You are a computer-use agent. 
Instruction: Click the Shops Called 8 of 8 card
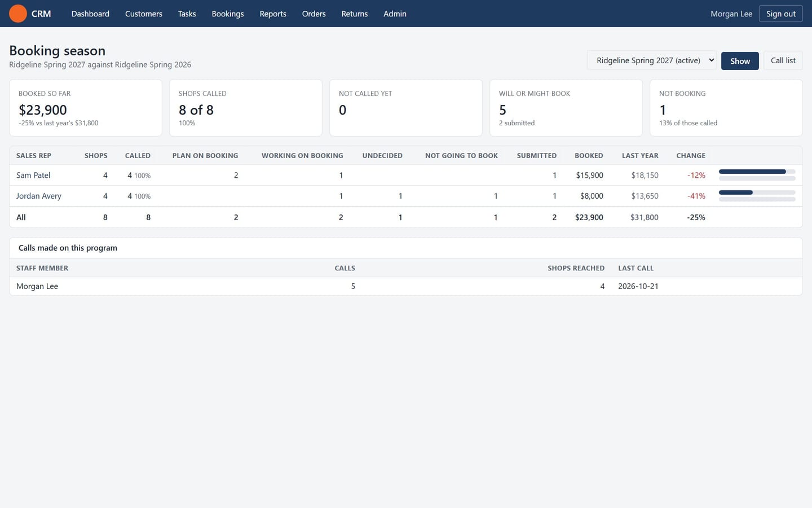pyautogui.click(x=246, y=108)
